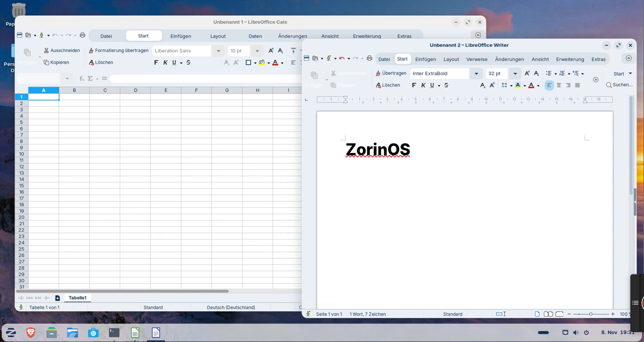The height and width of the screenshot is (342, 644).
Task: Click Suchen in Writer
Action: tap(619, 85)
